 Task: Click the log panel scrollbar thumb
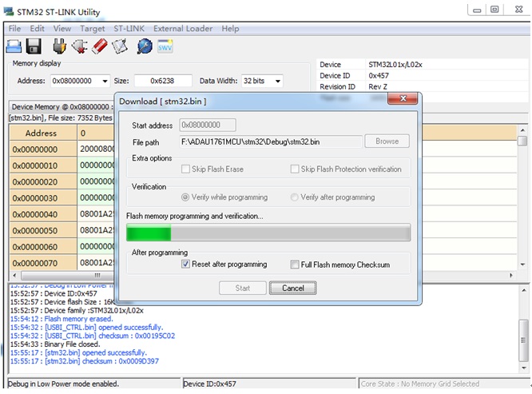[524, 340]
